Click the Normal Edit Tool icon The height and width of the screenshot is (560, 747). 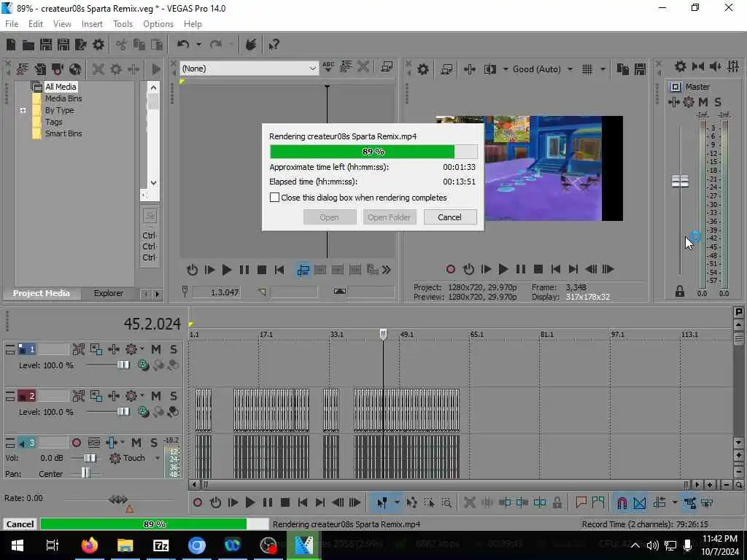(382, 502)
